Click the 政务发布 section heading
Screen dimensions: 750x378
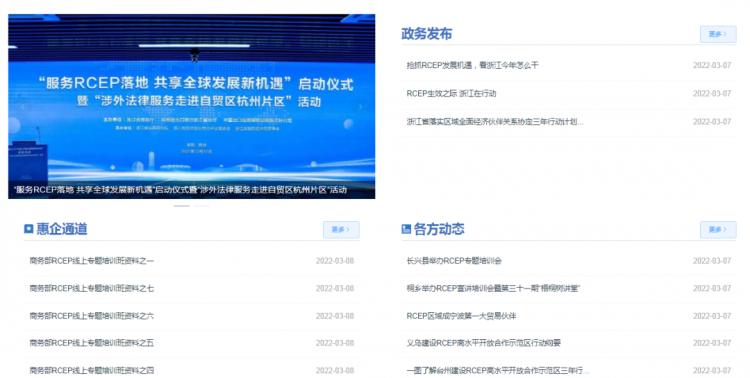427,34
